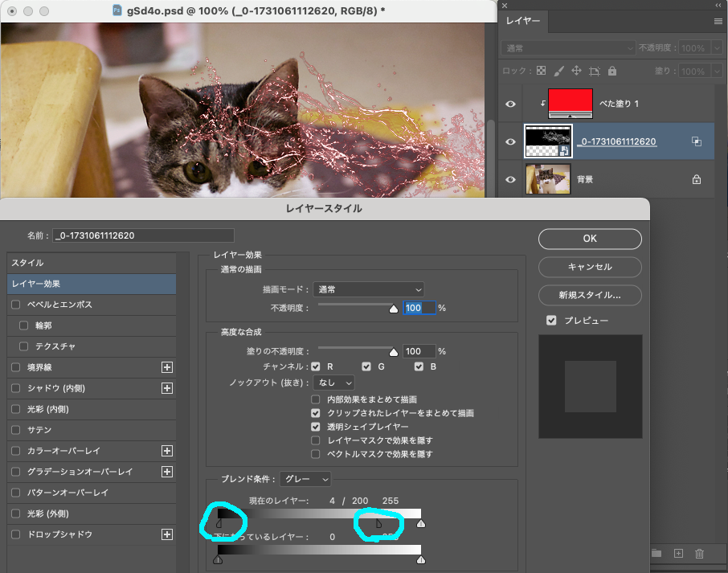Viewport: 728px width, 573px height.
Task: Click the OK button
Action: (x=589, y=239)
